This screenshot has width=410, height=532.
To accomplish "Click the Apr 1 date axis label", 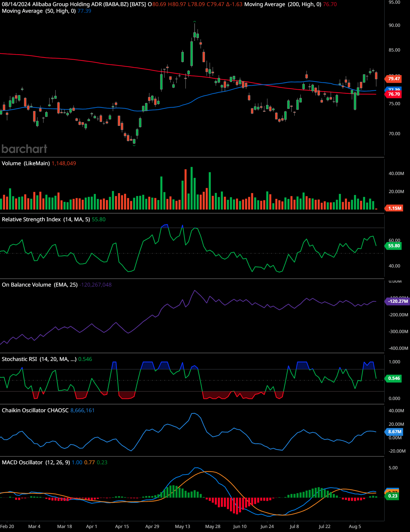I will click(92, 526).
